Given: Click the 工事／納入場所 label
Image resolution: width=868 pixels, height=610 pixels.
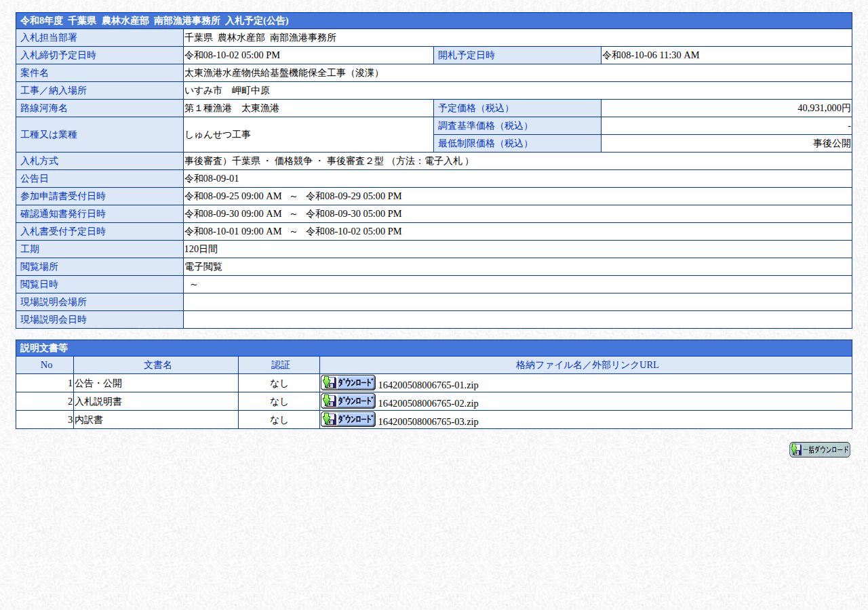Looking at the screenshot, I should click(x=100, y=90).
